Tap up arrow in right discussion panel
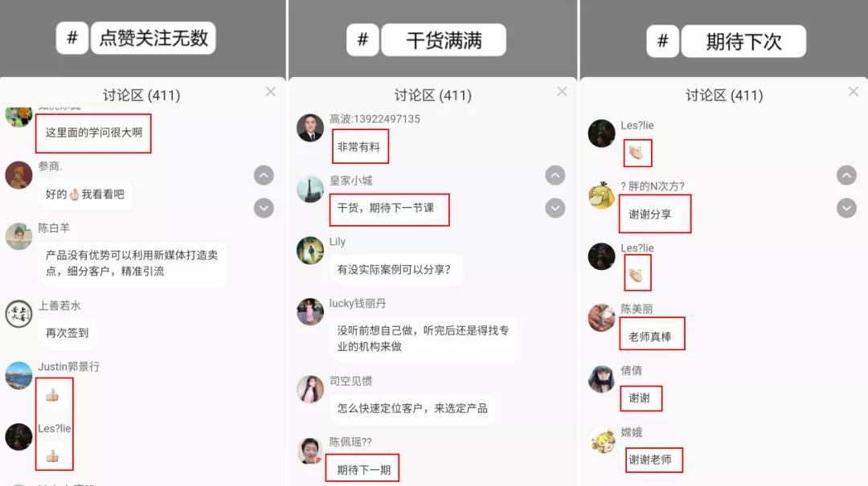The image size is (868, 486). (846, 175)
